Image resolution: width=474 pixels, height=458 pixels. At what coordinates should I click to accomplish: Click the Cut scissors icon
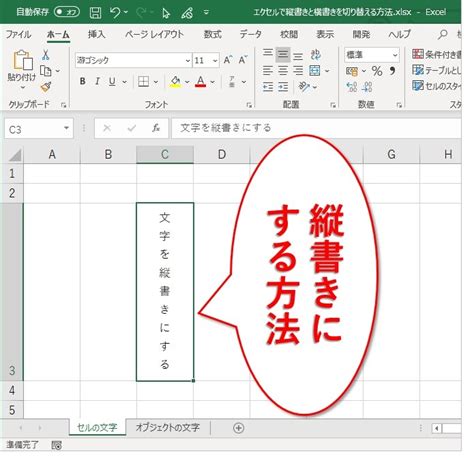(x=46, y=55)
